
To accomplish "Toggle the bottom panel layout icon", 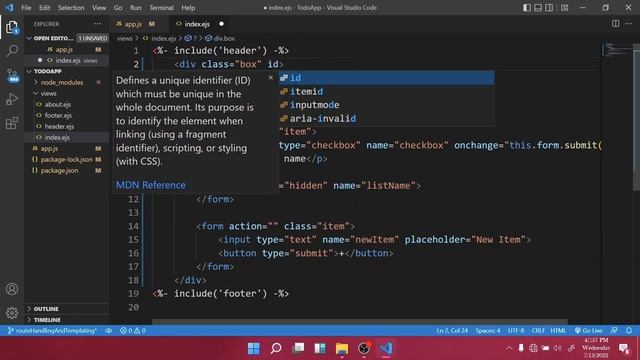I will click(x=538, y=8).
